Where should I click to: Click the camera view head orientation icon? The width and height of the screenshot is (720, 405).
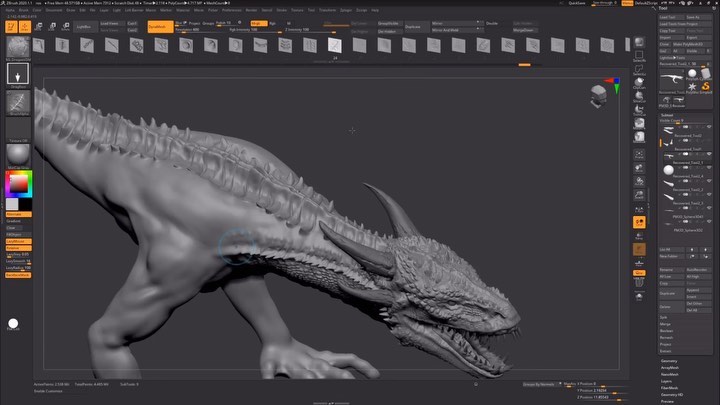point(598,96)
